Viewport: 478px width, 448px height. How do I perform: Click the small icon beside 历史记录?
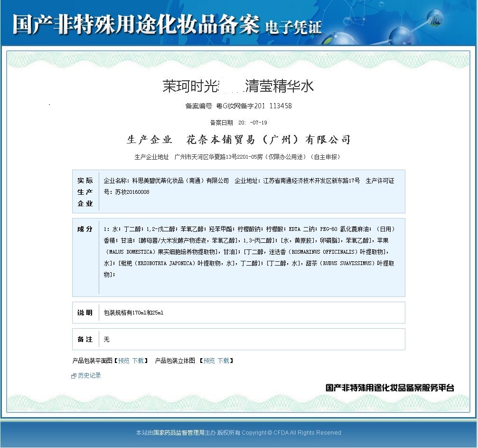pos(74,376)
